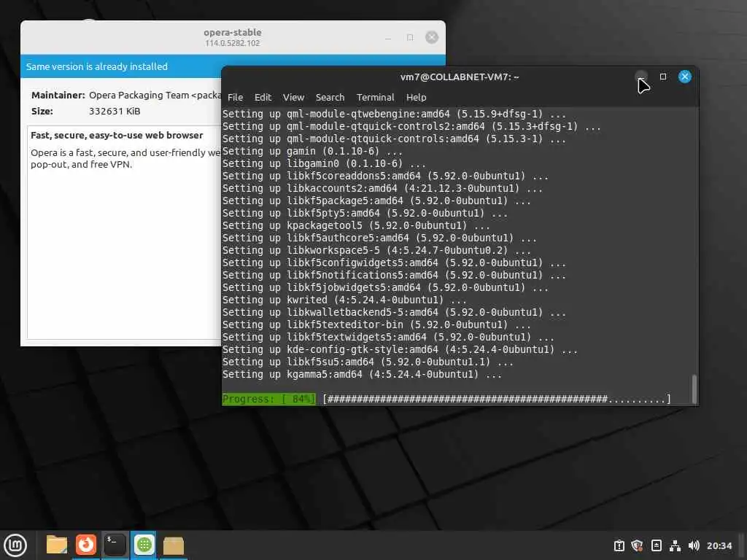This screenshot has width=747, height=560.
Task: Click the 'Size:' label in installer
Action: click(x=42, y=111)
